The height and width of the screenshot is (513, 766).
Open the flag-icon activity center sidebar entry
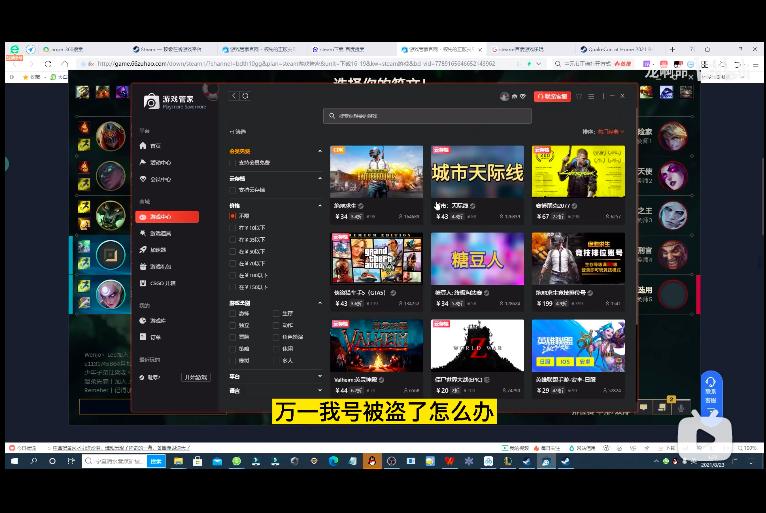pos(155,162)
